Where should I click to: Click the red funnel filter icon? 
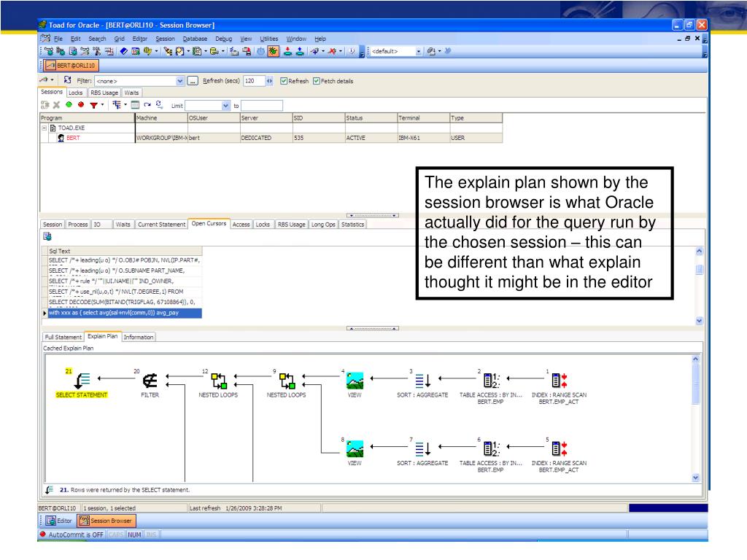[x=94, y=105]
